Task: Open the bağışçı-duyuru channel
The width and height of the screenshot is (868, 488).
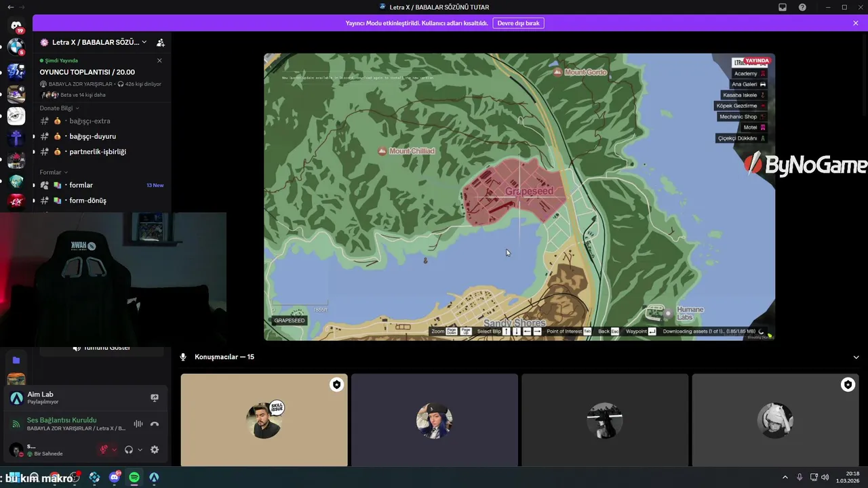Action: (103, 136)
